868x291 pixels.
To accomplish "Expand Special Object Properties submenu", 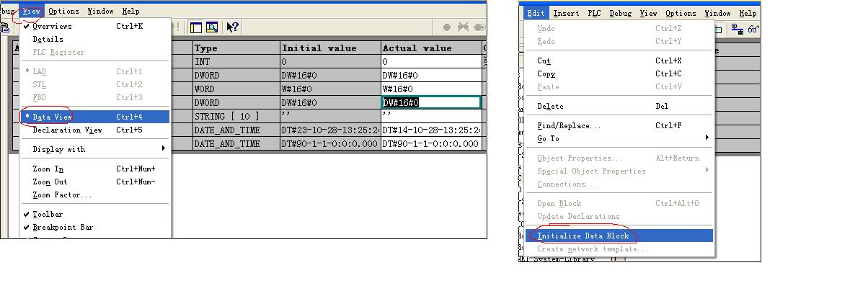I will (619, 171).
